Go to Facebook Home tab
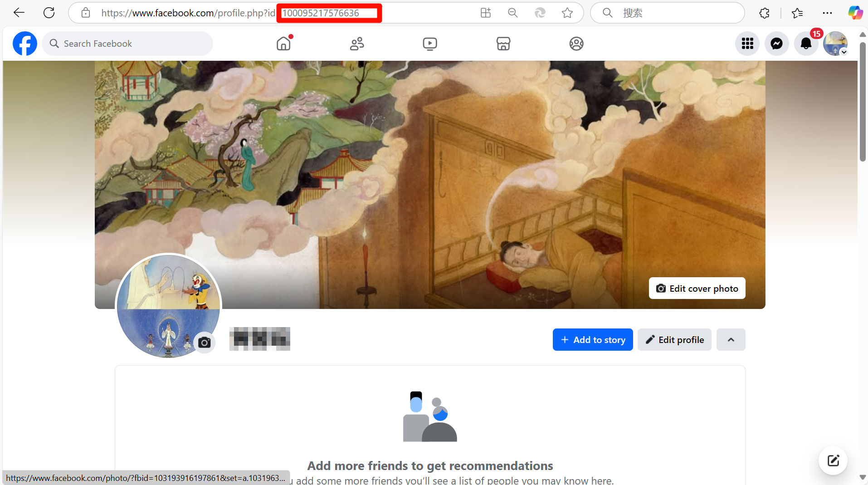 coord(284,44)
